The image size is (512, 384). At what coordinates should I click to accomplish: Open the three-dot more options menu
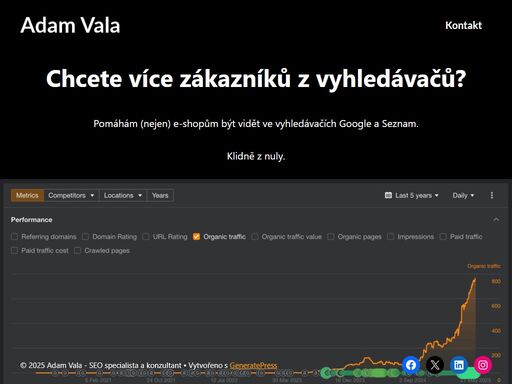click(492, 195)
